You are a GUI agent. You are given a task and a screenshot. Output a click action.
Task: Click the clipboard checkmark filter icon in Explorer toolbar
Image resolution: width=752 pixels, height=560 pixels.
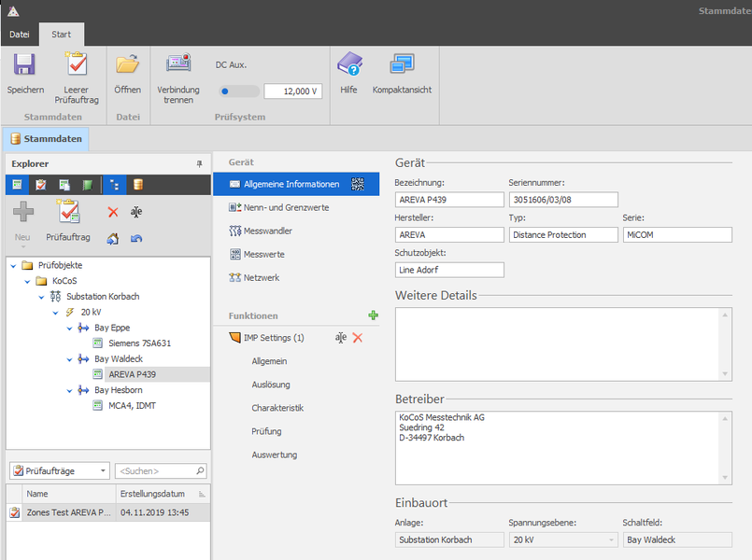tap(41, 185)
